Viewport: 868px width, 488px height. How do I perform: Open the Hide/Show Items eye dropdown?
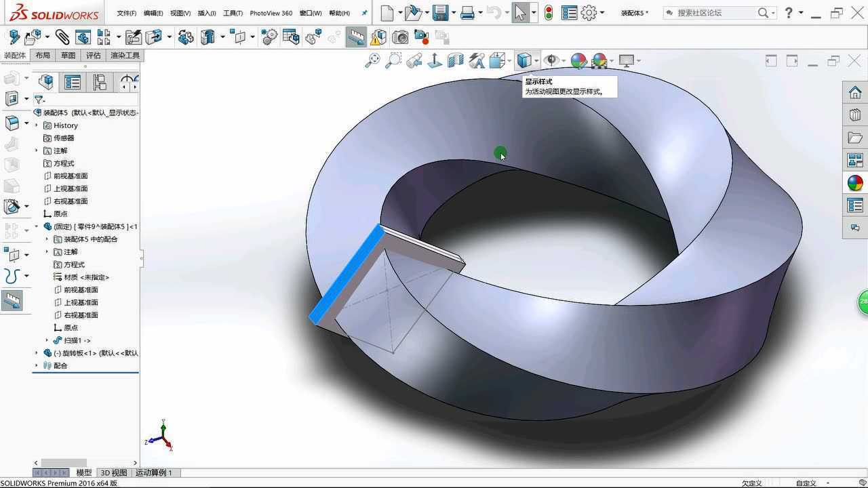(564, 61)
